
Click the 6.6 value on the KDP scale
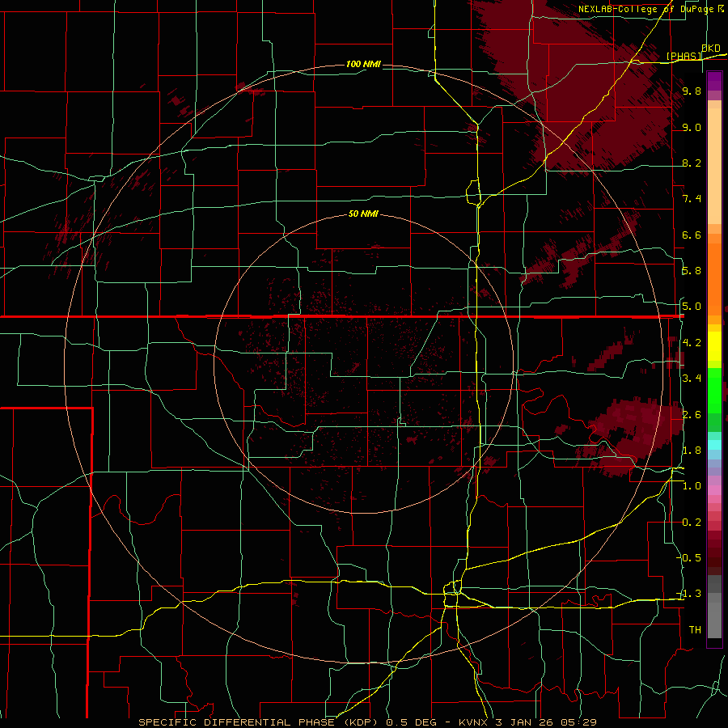pyautogui.click(x=692, y=235)
